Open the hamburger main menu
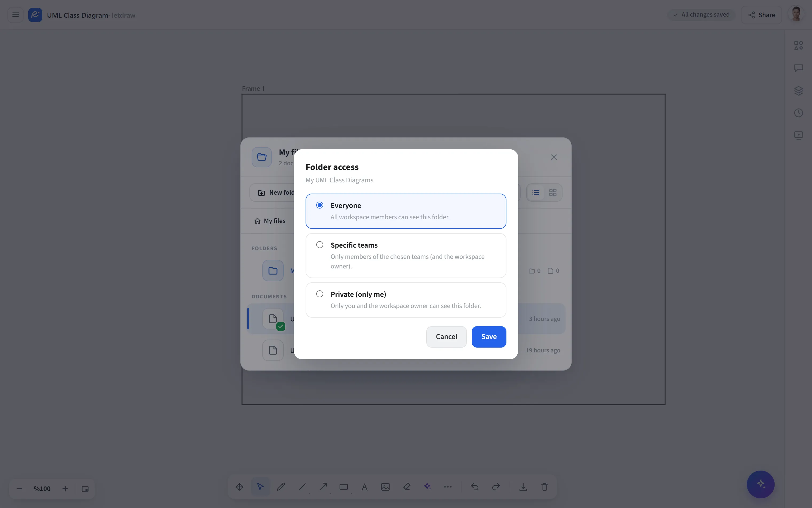The width and height of the screenshot is (812, 508). pyautogui.click(x=15, y=15)
